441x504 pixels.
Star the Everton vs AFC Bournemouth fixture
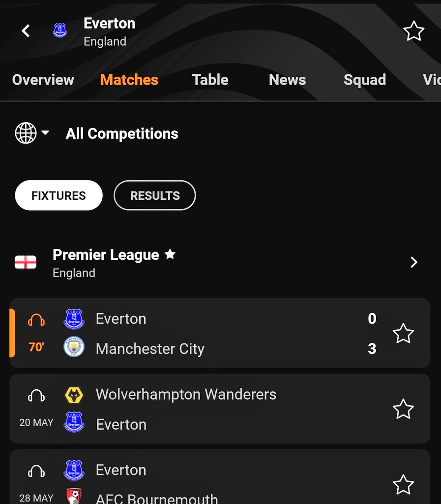[x=403, y=484]
